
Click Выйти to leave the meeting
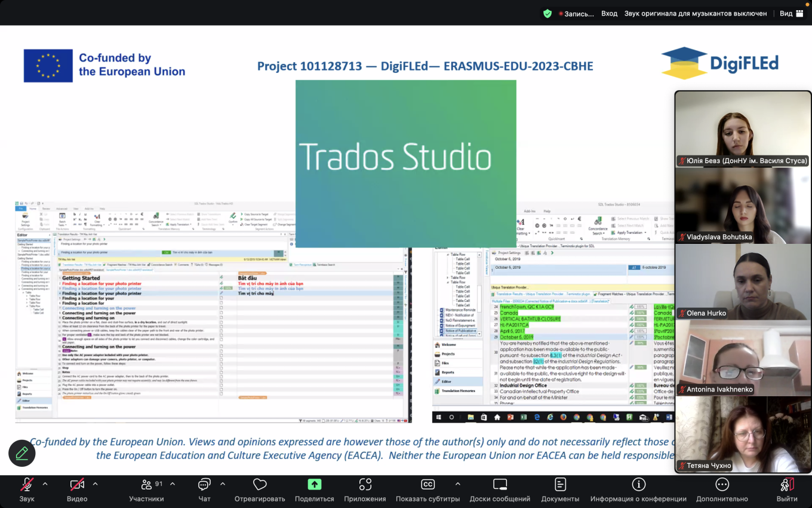click(787, 485)
